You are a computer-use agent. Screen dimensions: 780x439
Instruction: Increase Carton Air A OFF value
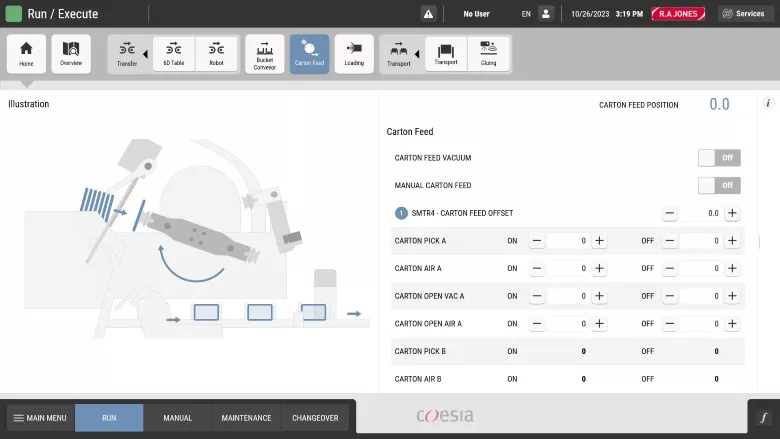pos(732,268)
